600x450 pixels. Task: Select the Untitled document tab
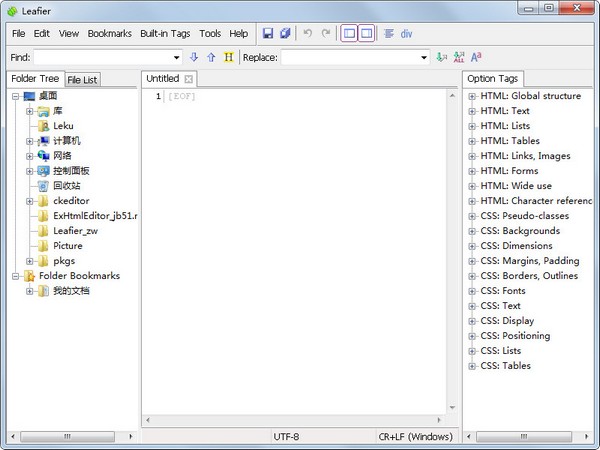[163, 78]
